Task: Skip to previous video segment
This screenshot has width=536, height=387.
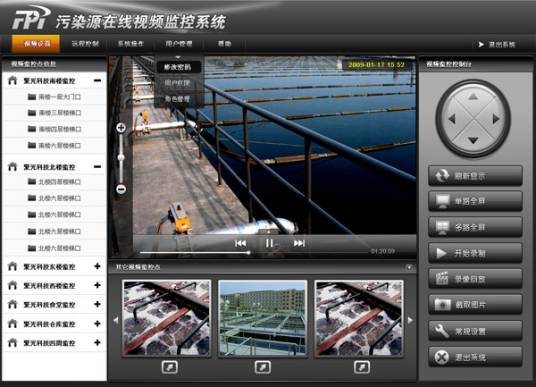Action: point(240,243)
